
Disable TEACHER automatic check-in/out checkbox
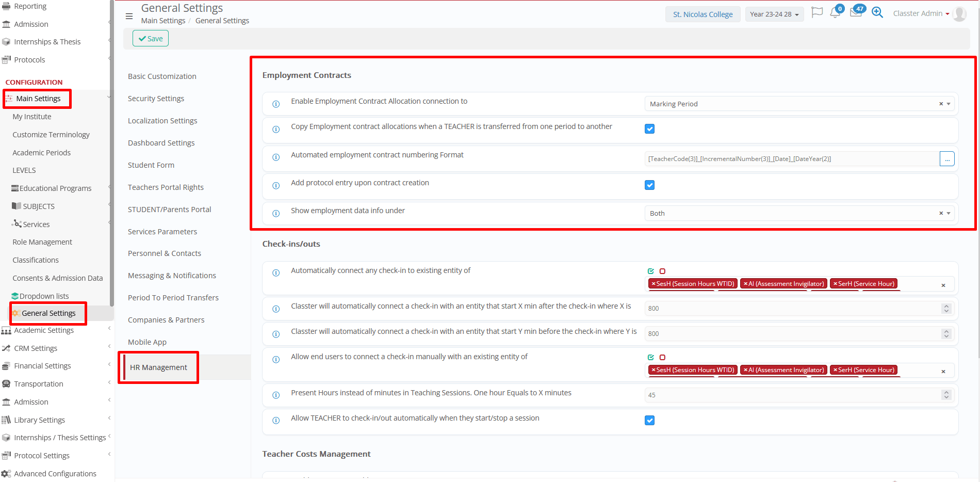pos(649,421)
